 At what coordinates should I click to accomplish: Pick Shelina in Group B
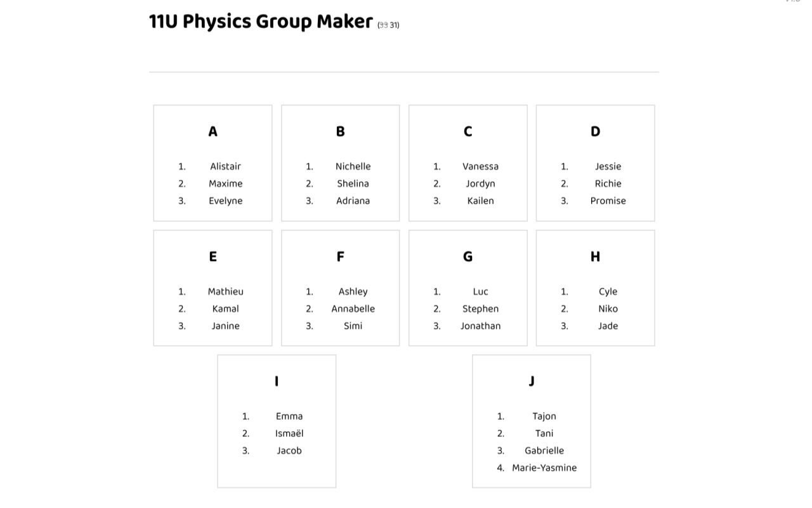[x=353, y=184]
